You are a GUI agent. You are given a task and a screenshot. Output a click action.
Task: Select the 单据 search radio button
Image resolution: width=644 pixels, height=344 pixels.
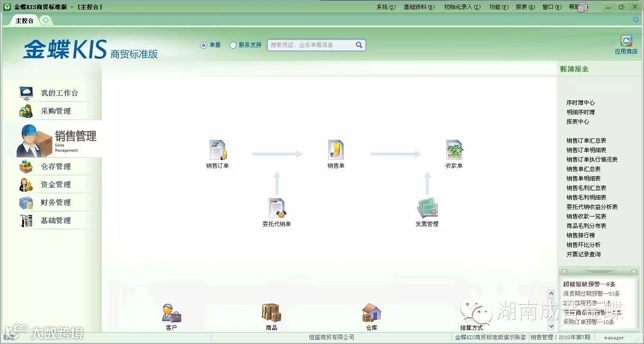203,45
